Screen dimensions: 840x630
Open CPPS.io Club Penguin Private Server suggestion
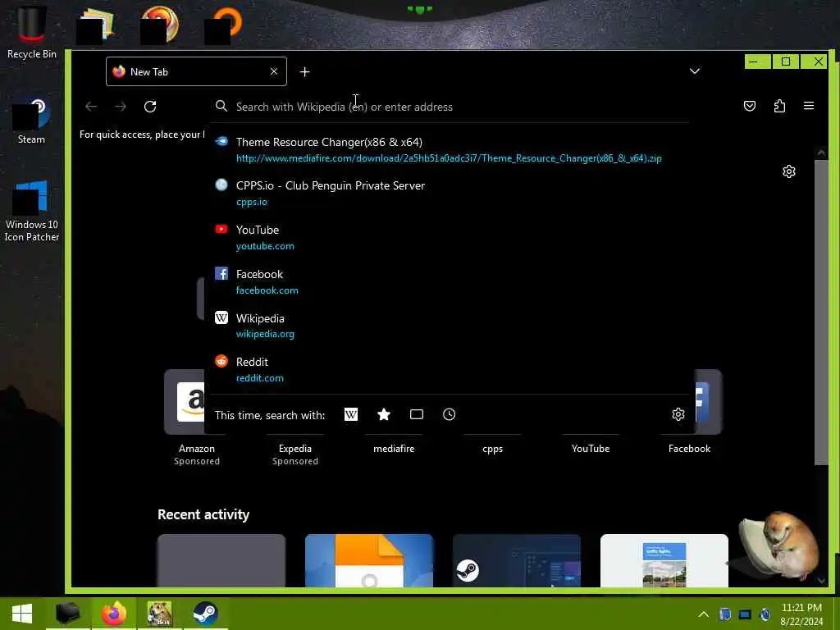[x=450, y=194]
